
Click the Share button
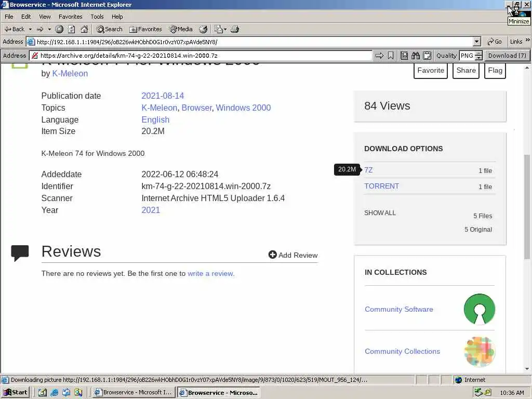466,71
